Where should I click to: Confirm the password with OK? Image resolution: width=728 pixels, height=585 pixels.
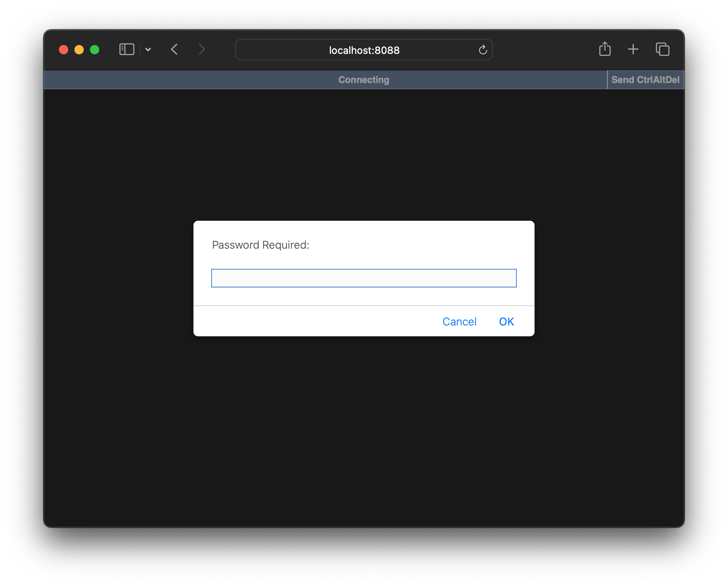point(506,321)
